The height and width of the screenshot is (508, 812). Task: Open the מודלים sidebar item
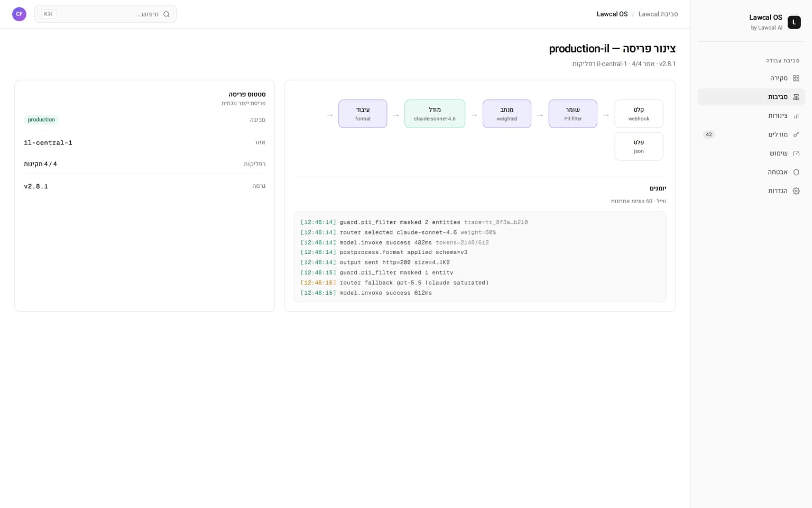click(751, 134)
